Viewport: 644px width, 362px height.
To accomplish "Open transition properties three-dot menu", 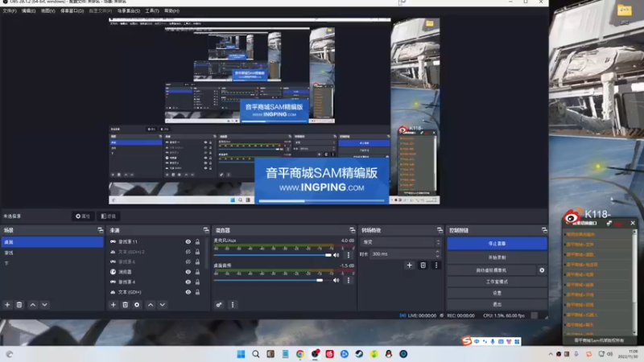I will point(436,265).
